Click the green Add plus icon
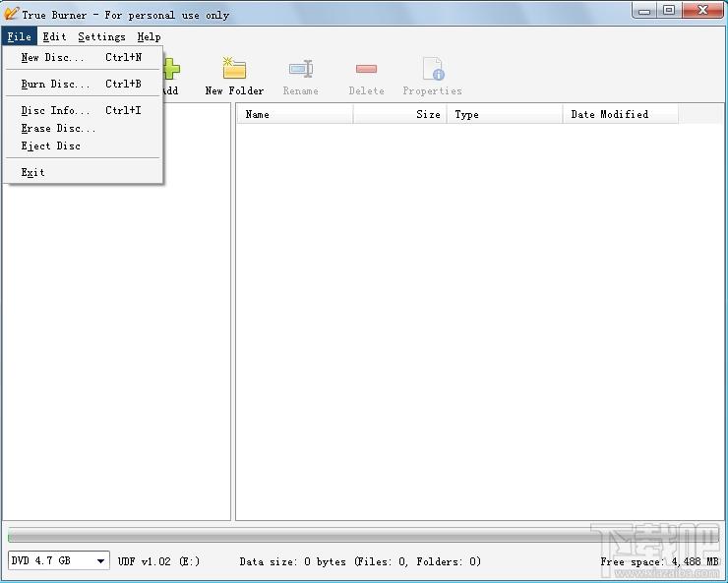Image resolution: width=728 pixels, height=583 pixels. click(172, 69)
